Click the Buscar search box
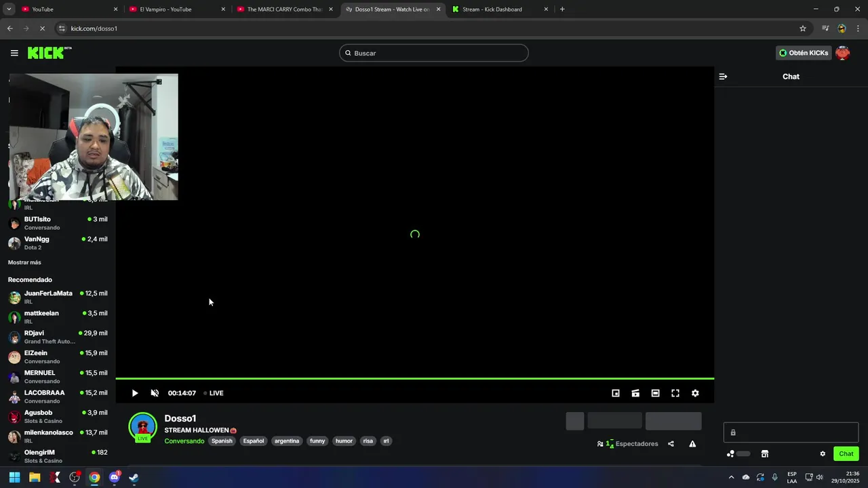Screen dimensions: 868x488 pyautogui.click(x=434, y=53)
